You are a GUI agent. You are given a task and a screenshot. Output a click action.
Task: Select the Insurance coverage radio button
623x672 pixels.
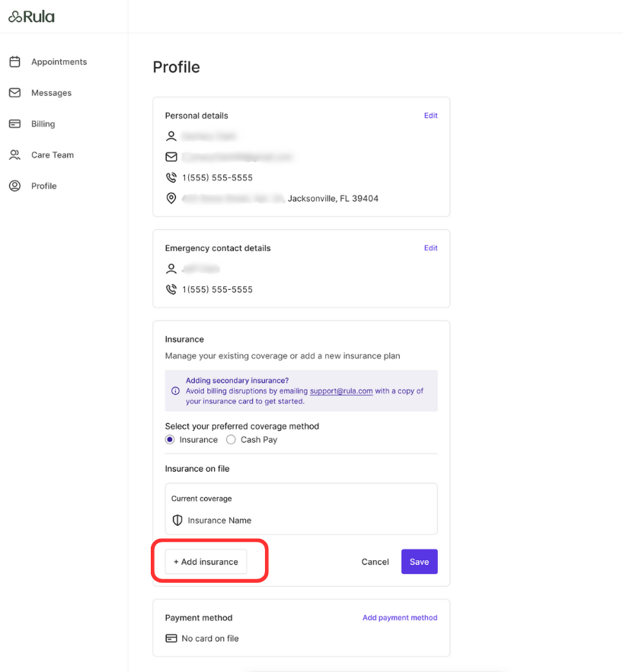(170, 440)
